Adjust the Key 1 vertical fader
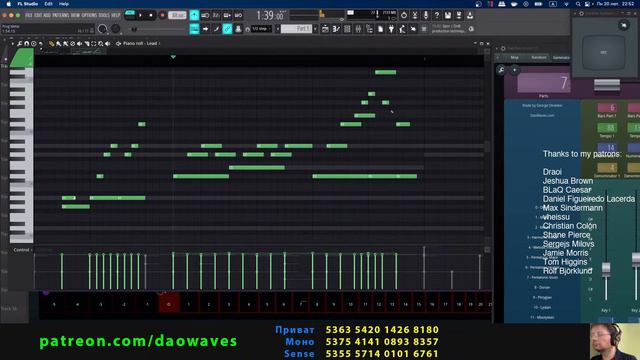 tap(606, 268)
